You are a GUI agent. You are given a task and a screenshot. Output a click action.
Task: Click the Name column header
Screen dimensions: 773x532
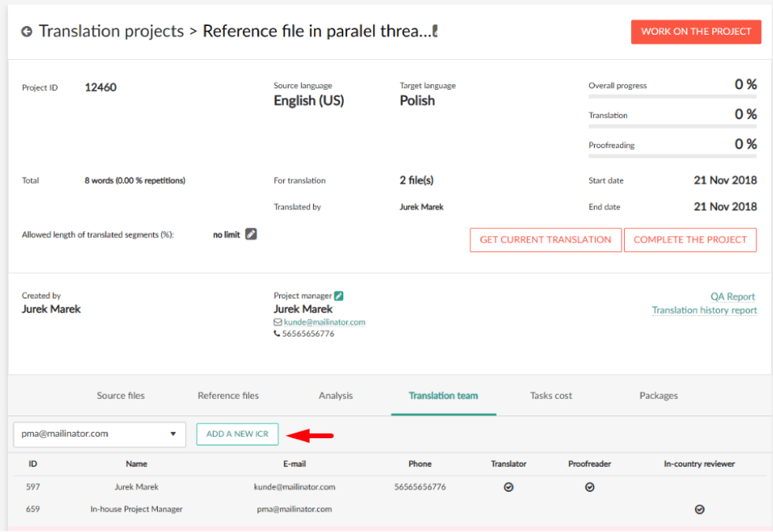pyautogui.click(x=136, y=464)
